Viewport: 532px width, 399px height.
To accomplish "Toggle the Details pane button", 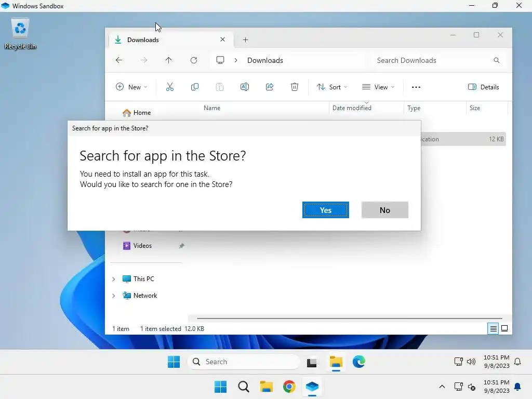I will point(484,87).
